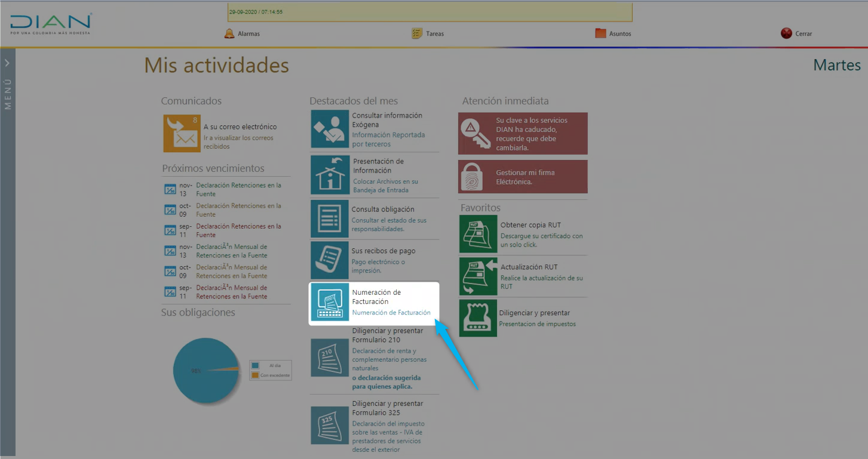Image resolution: width=868 pixels, height=459 pixels.
Task: Open the Formulario 325 icon
Action: (329, 425)
